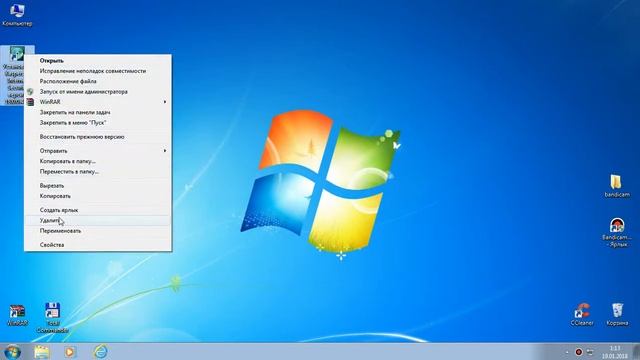Expand the Отправить submenu arrow
Screen dimensions: 640x360
pos(165,151)
